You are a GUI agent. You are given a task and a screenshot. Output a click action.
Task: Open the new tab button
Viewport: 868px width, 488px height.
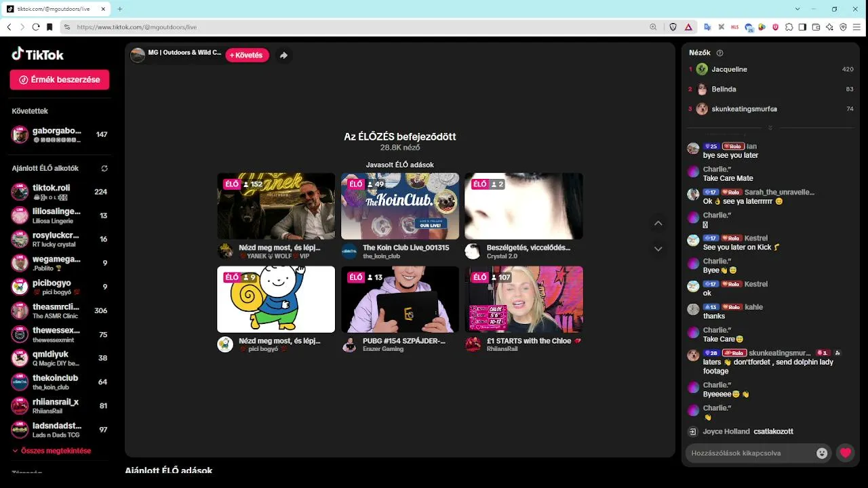119,9
